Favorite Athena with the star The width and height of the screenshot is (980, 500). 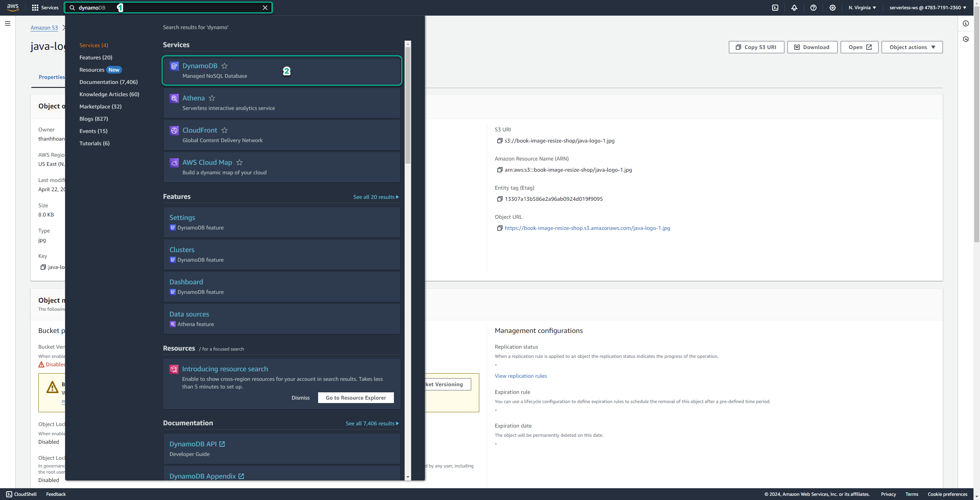212,98
